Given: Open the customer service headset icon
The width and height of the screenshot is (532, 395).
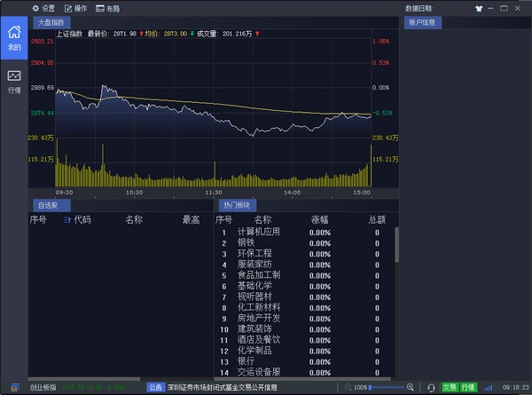Looking at the screenshot, I should (431, 387).
